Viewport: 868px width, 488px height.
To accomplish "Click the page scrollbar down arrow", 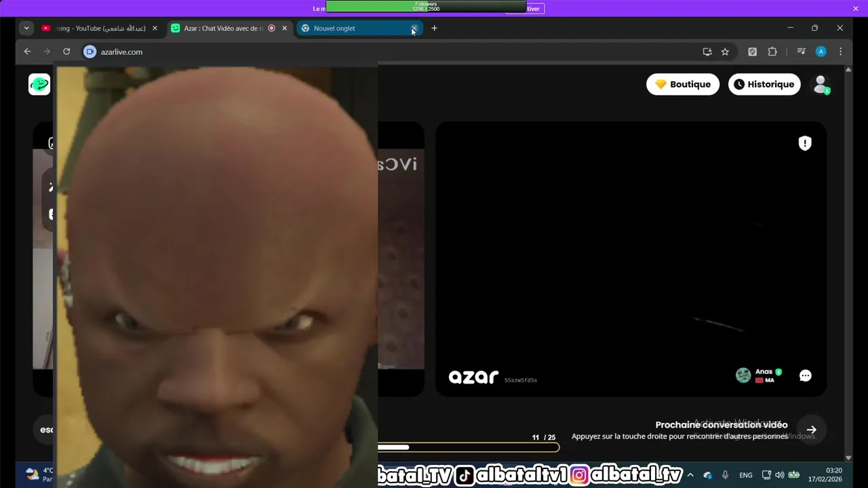I will coord(848,457).
